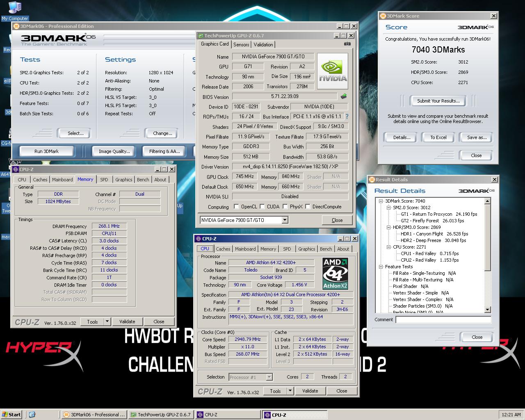Open the Graphics tab in CPU-Z Memory window
Image resolution: width=525 pixels, height=420 pixels.
[x=123, y=180]
